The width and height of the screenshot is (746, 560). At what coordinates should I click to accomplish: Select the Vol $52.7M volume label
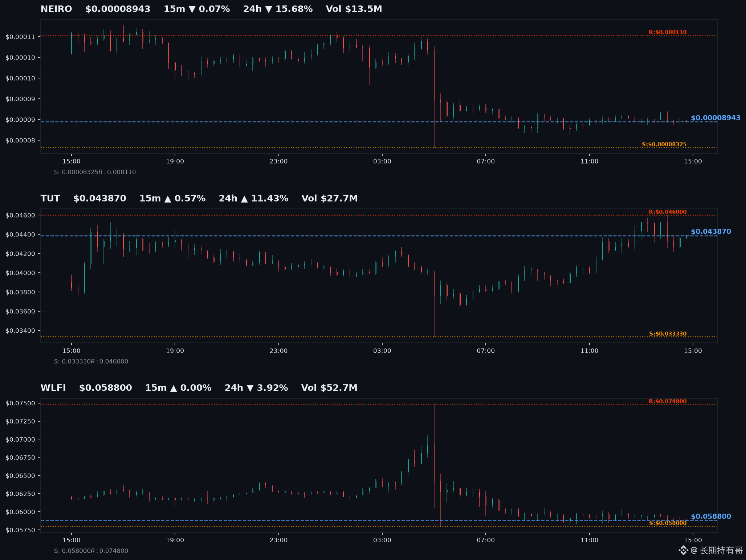329,388
